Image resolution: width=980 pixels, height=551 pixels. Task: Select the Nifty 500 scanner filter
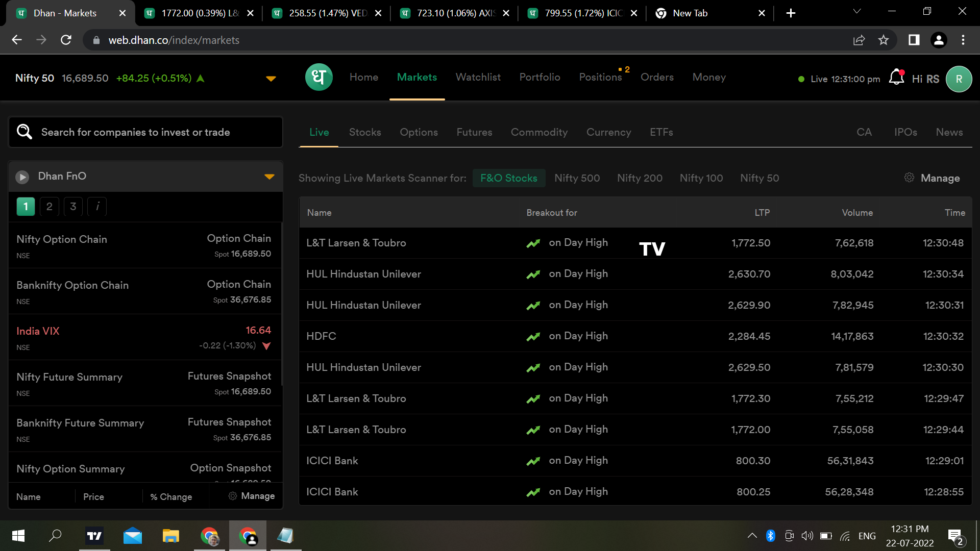coord(577,178)
